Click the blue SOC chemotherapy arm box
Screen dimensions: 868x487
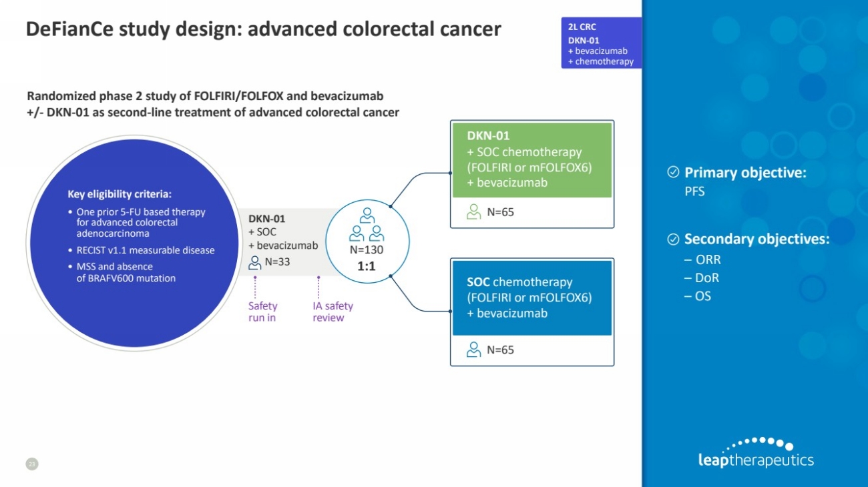pos(532,298)
